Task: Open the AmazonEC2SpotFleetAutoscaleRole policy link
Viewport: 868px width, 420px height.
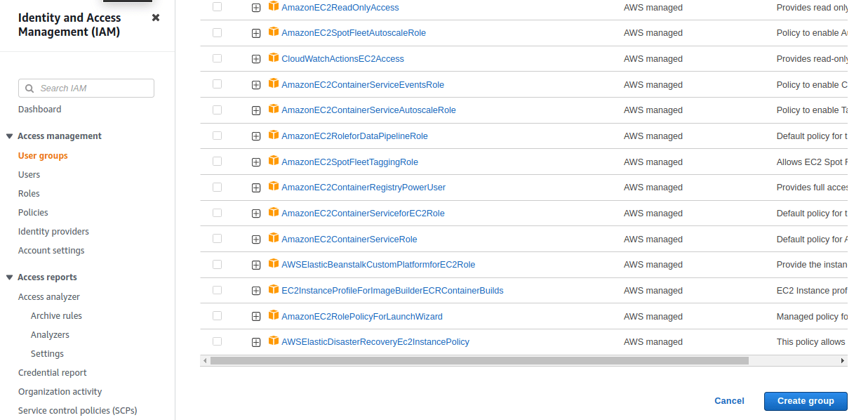Action: click(x=354, y=33)
